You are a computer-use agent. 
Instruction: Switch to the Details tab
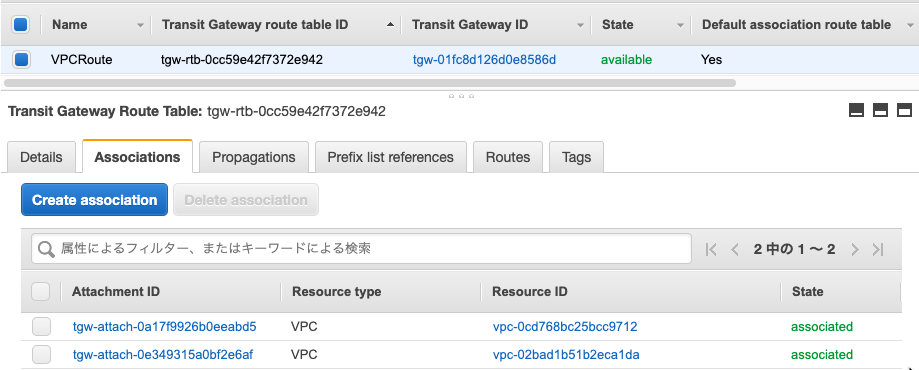[x=41, y=157]
